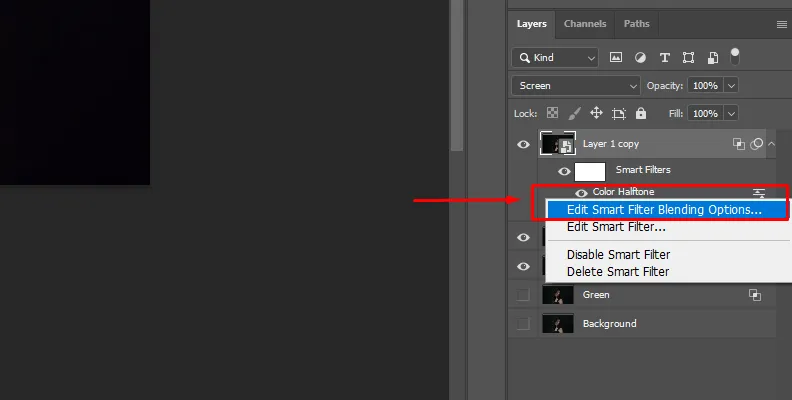Toggle layer filtering on/off switch

click(735, 57)
